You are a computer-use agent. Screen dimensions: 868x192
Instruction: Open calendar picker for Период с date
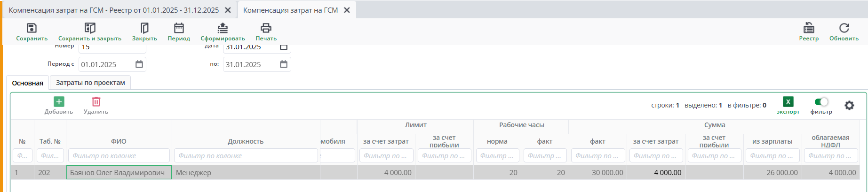pyautogui.click(x=139, y=64)
